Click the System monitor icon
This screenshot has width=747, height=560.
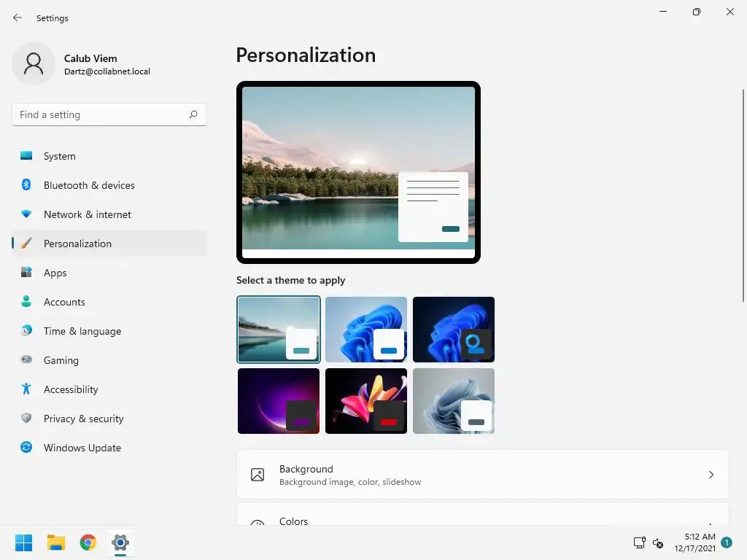tap(26, 156)
